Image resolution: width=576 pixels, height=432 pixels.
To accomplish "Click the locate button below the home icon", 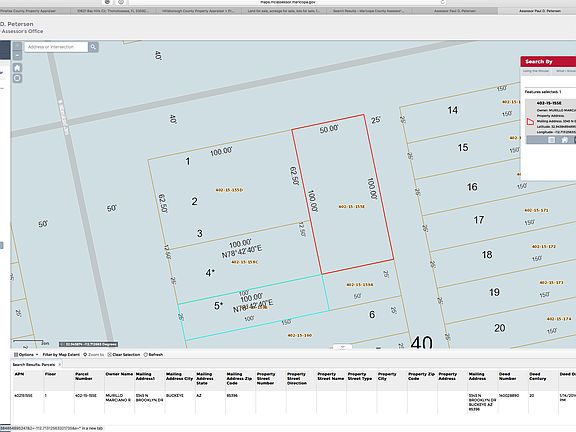I will pyautogui.click(x=17, y=78).
